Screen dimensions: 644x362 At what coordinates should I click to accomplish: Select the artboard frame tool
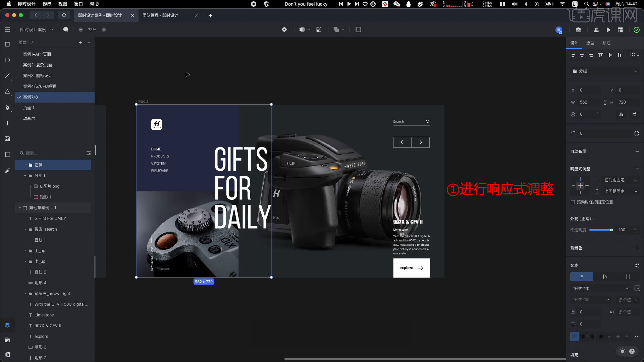(x=7, y=155)
